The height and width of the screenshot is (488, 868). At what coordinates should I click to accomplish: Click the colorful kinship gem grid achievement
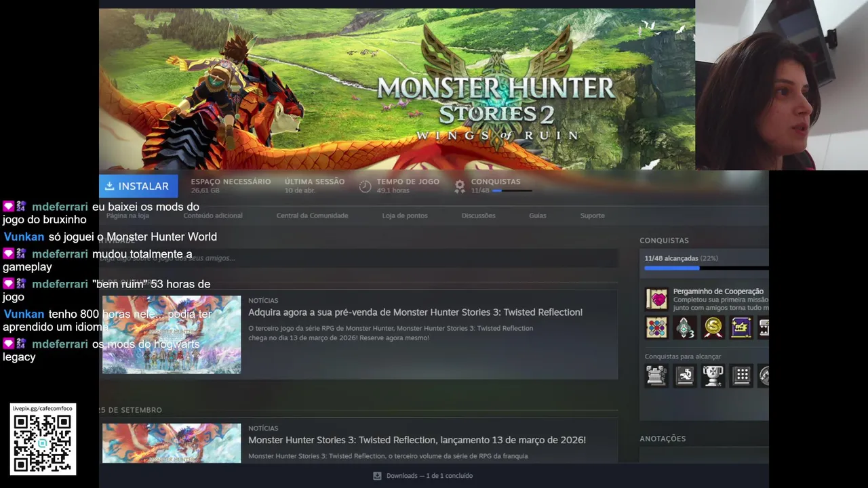[x=656, y=327]
